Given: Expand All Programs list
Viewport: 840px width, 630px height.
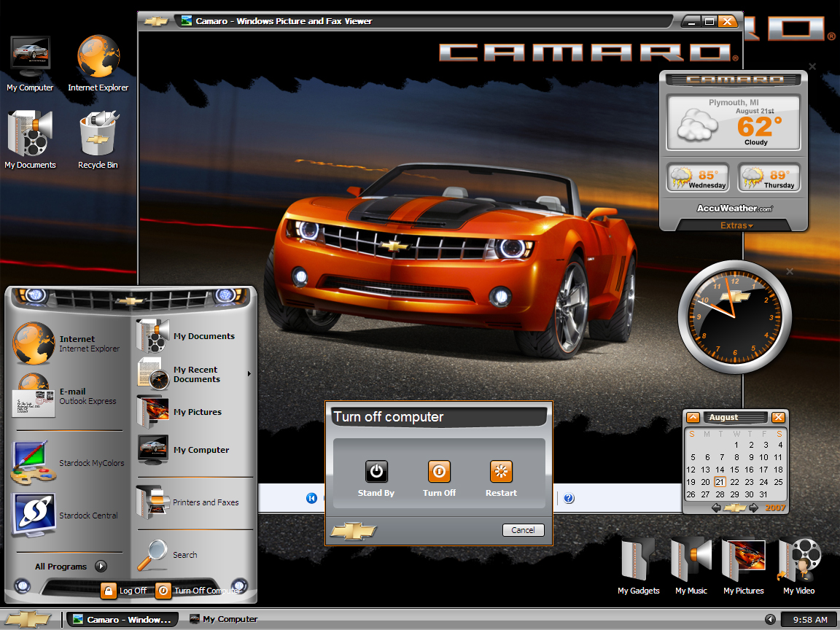Looking at the screenshot, I should 71,567.
